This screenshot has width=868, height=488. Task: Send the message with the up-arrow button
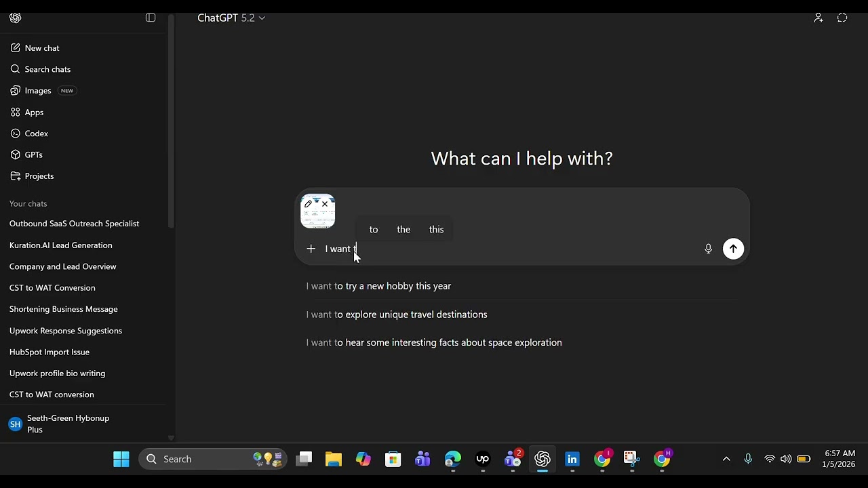point(733,249)
